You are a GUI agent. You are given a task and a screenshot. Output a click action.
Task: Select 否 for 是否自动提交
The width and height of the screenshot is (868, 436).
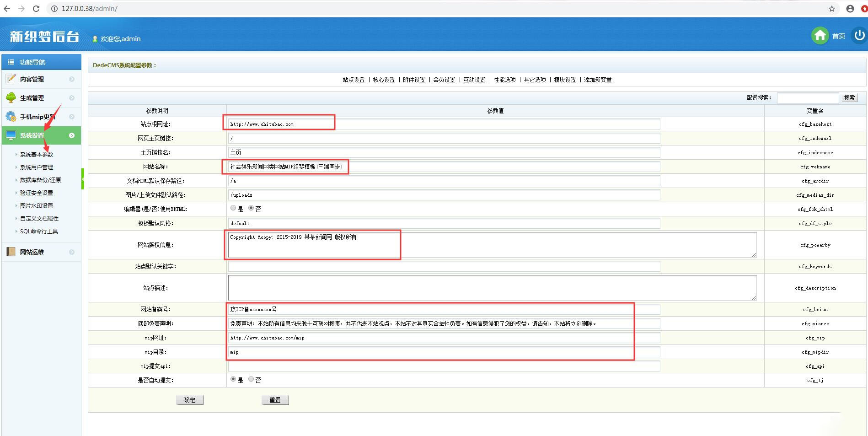point(251,379)
